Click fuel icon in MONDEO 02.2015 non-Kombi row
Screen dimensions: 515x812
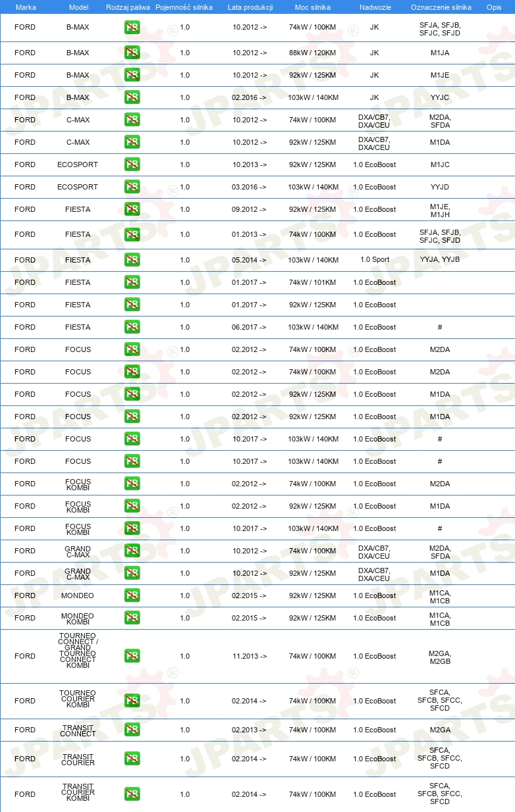132,596
